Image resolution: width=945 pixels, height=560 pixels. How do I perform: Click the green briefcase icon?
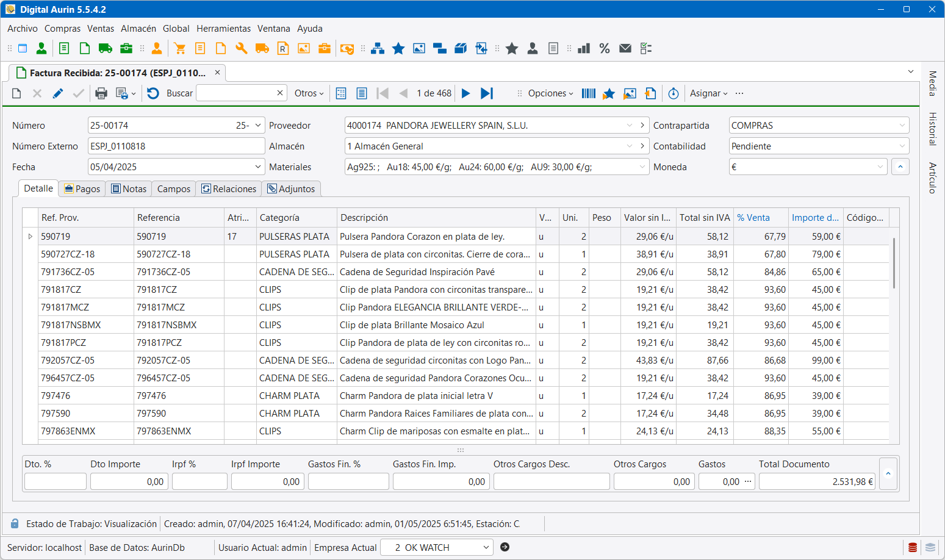[126, 48]
